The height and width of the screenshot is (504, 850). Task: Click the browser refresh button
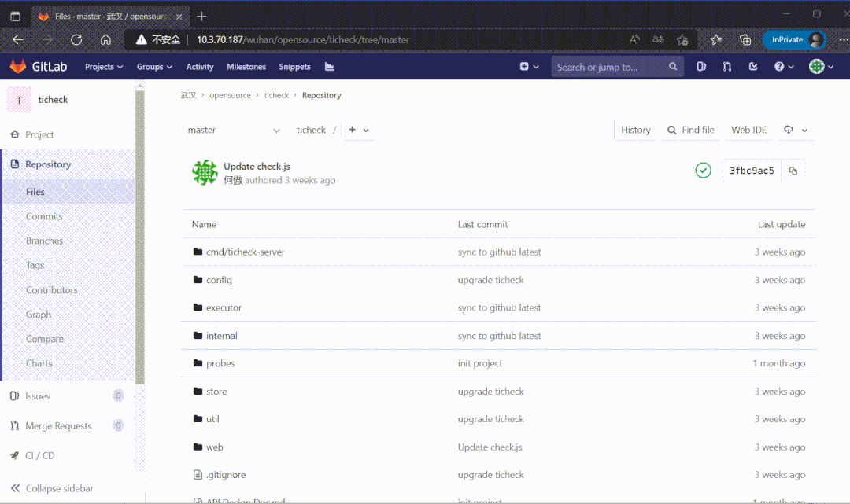[76, 39]
